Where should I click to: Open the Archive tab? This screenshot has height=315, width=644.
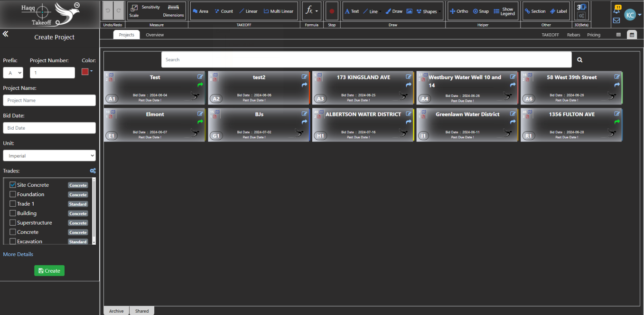pyautogui.click(x=116, y=311)
